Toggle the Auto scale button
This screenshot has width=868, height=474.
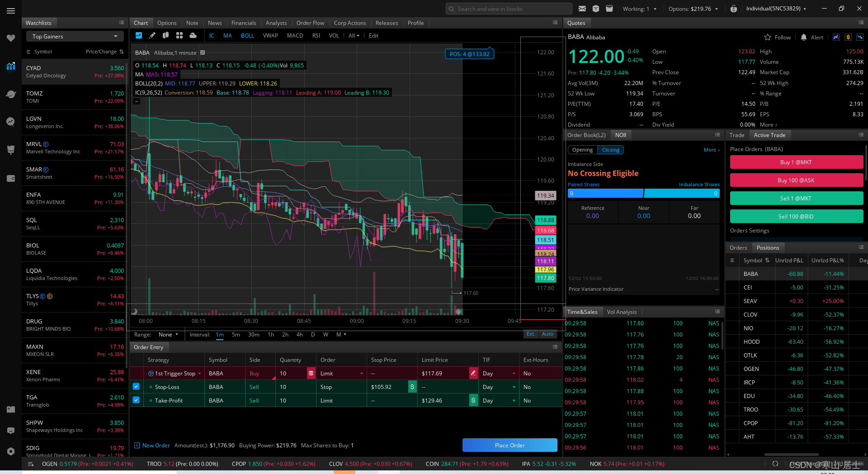(547, 334)
